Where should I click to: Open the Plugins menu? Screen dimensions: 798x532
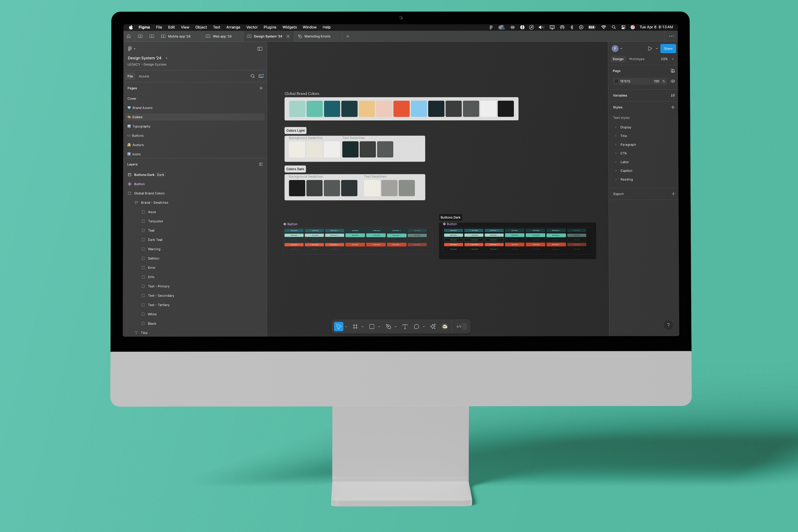pyautogui.click(x=270, y=27)
